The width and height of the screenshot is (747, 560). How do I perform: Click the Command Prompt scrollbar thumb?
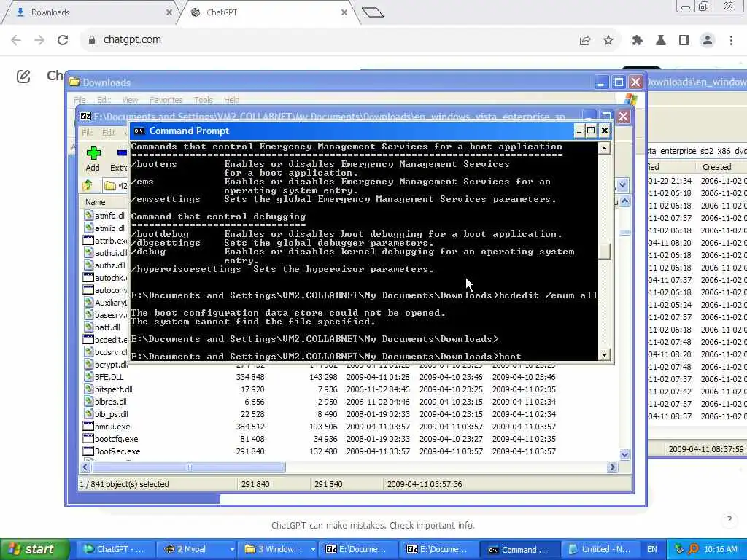click(x=604, y=252)
